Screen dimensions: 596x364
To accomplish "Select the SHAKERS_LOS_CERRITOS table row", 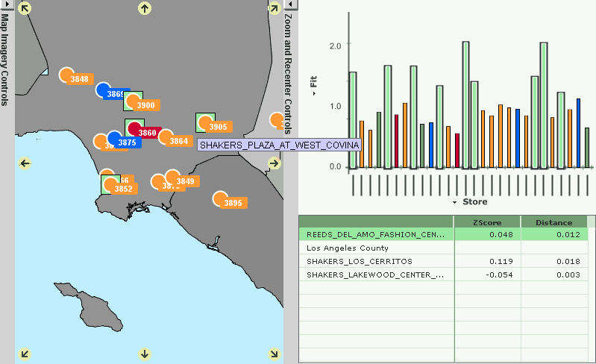I will pos(375,261).
